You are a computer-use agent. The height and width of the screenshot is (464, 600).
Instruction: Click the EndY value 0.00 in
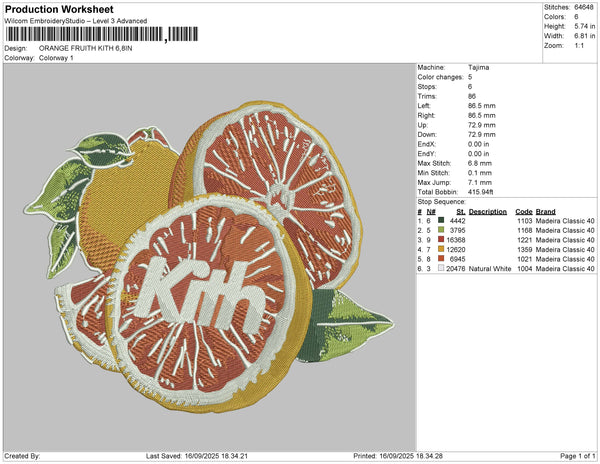pos(478,154)
